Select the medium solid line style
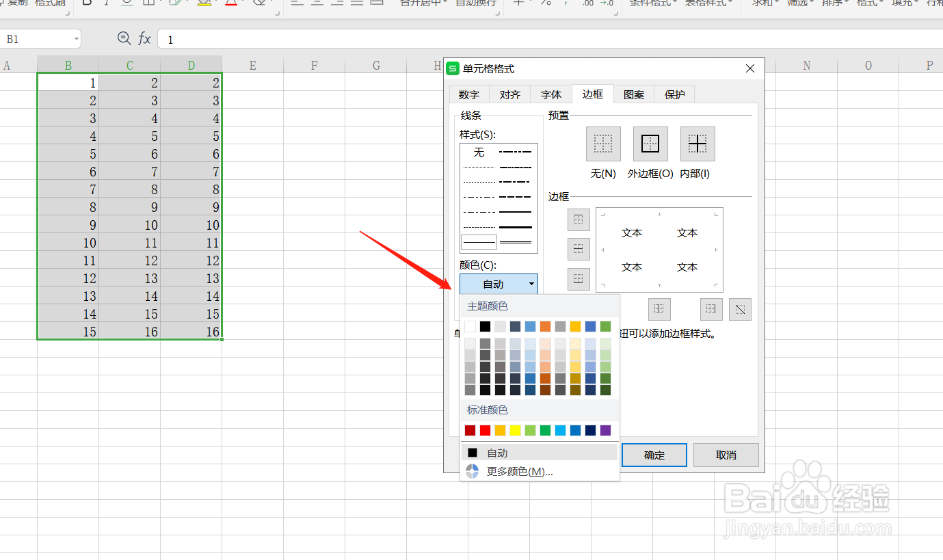 pyautogui.click(x=516, y=211)
